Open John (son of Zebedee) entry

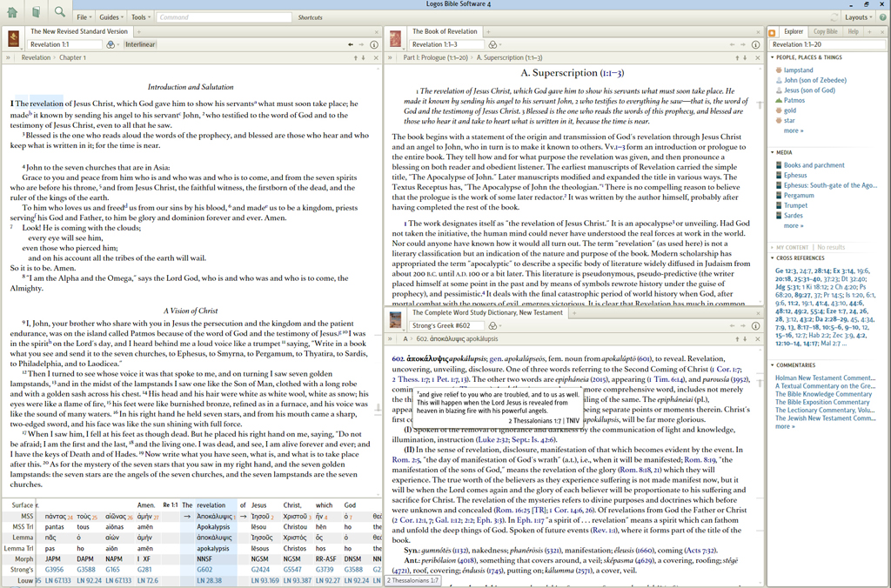pyautogui.click(x=815, y=80)
